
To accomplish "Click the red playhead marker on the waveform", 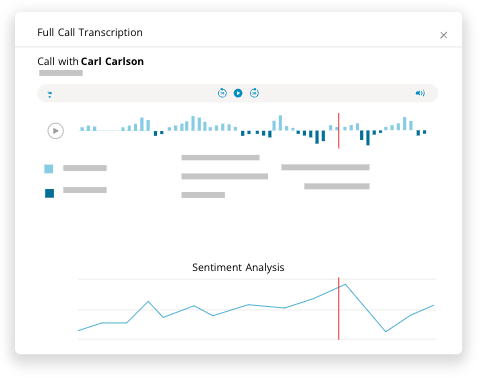I will pyautogui.click(x=339, y=131).
